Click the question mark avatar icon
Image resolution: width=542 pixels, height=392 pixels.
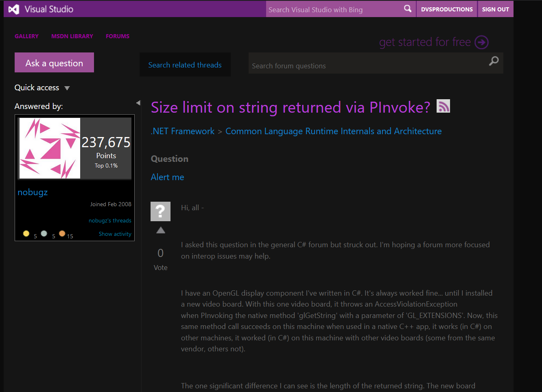160,211
